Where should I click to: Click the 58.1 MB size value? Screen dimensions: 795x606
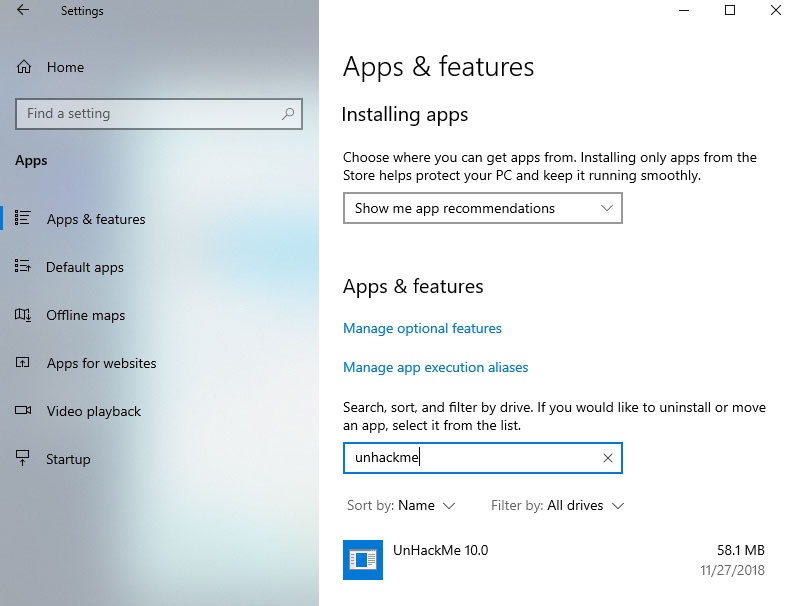[741, 550]
